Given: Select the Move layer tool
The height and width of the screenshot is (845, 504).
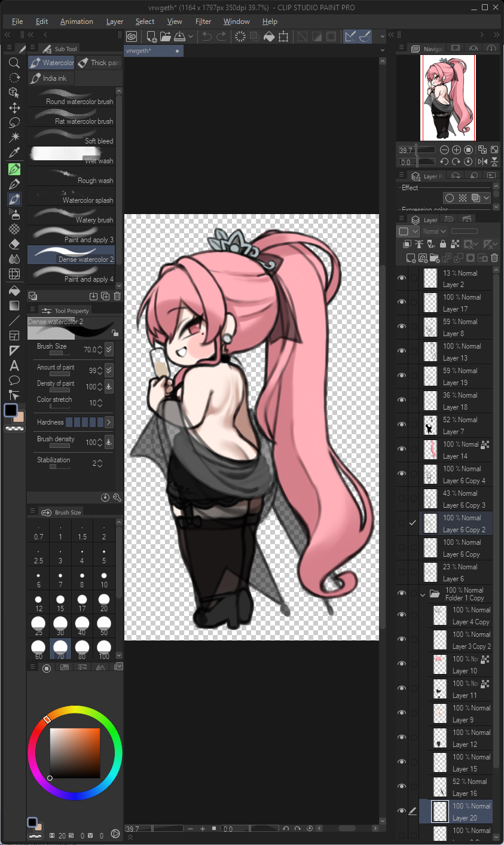Looking at the screenshot, I should pyautogui.click(x=15, y=108).
